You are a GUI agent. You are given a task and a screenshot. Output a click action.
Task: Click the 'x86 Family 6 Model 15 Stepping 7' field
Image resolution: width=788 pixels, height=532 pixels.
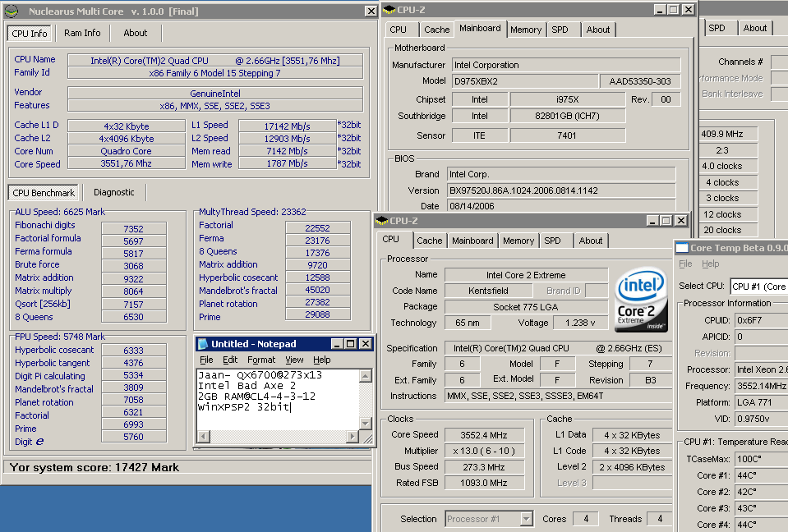[215, 73]
